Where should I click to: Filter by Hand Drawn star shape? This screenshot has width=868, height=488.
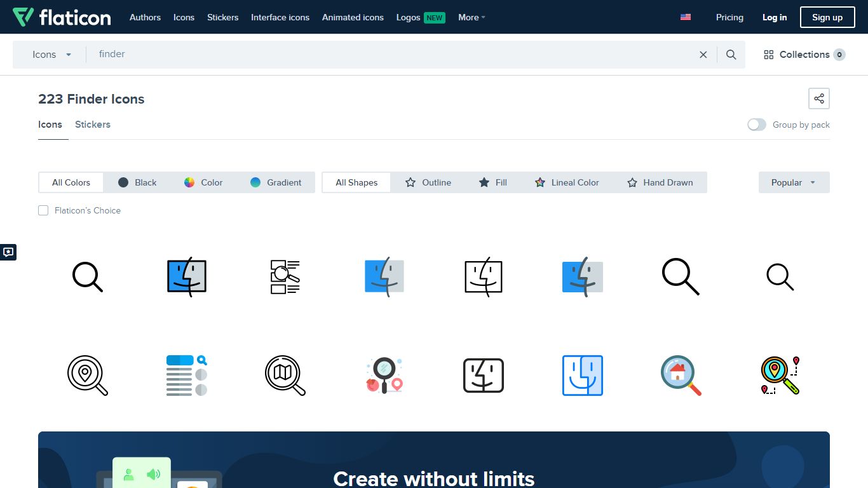(x=660, y=182)
